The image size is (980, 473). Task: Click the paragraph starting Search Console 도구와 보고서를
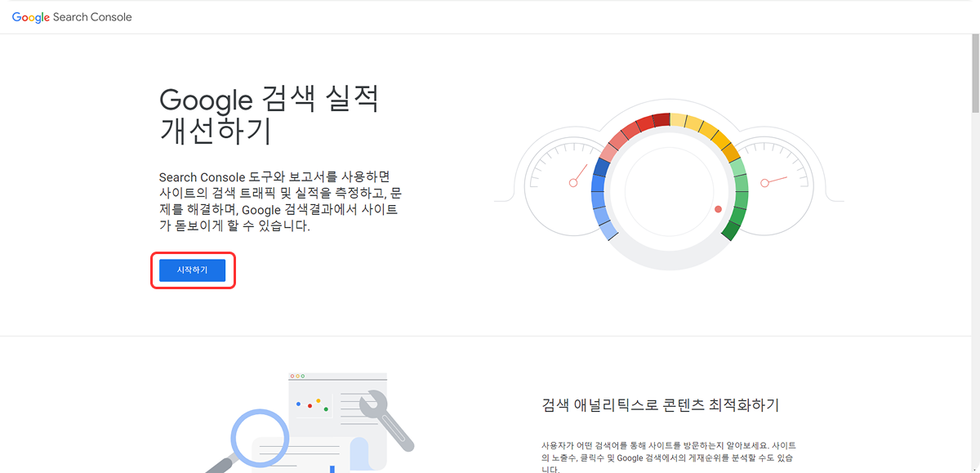[x=281, y=202]
